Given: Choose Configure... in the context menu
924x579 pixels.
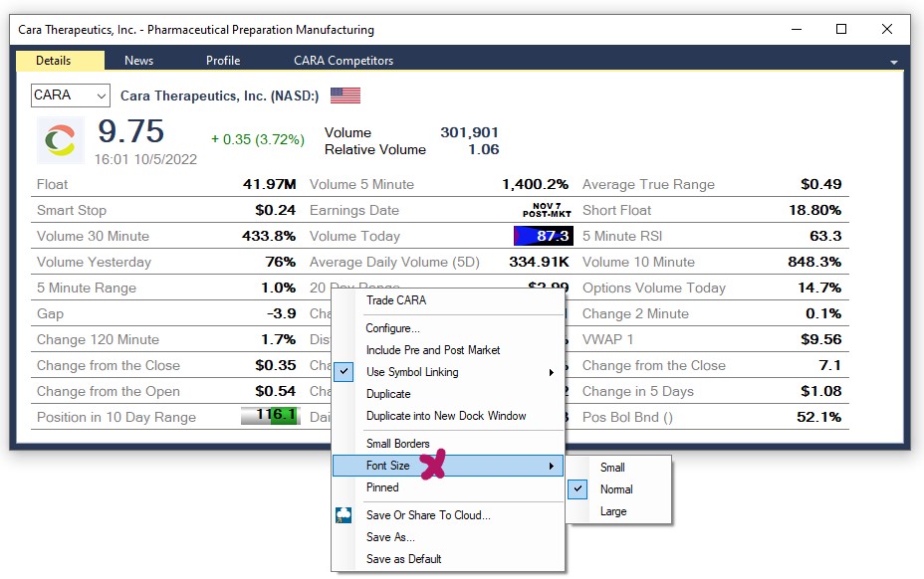Looking at the screenshot, I should click(x=392, y=328).
